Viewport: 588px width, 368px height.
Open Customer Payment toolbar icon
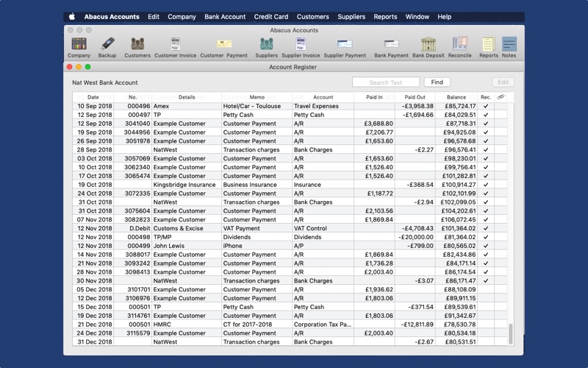point(224,44)
